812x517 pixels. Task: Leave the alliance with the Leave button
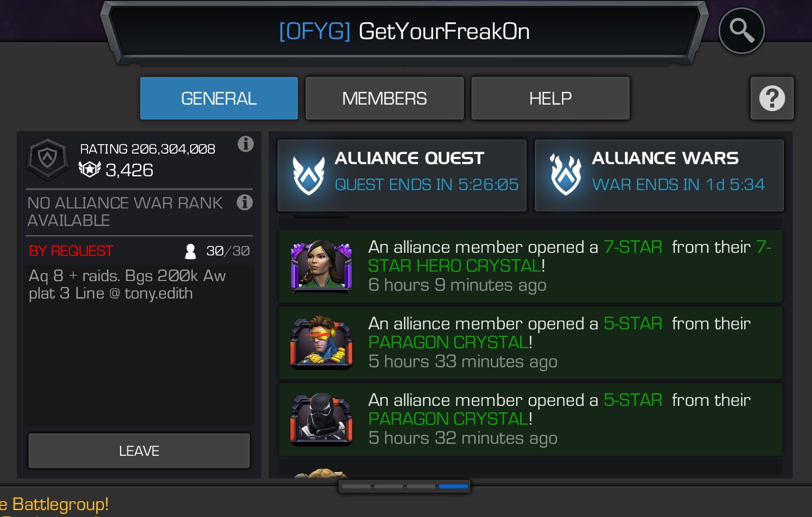click(x=139, y=451)
